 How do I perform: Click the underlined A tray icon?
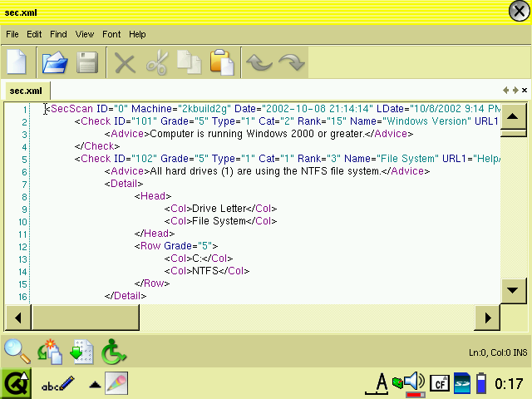click(x=377, y=384)
